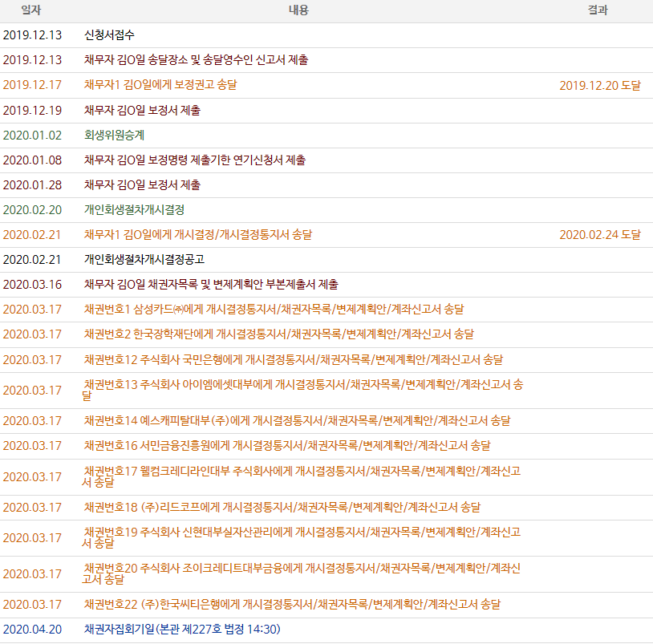Open the 채권번호16 서민금융진흥원 송달 entry

(287, 446)
